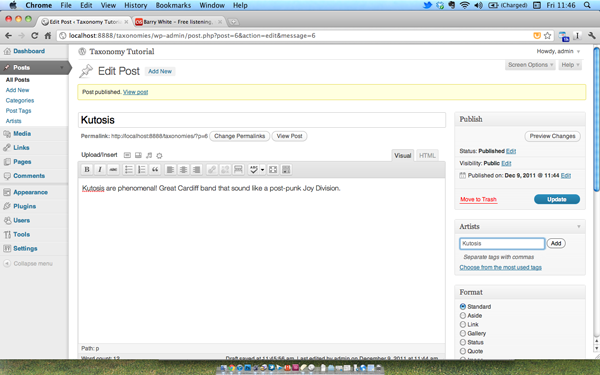Insert an ordered numbered list
Viewport: 600px width, 375px height.
pos(142,170)
